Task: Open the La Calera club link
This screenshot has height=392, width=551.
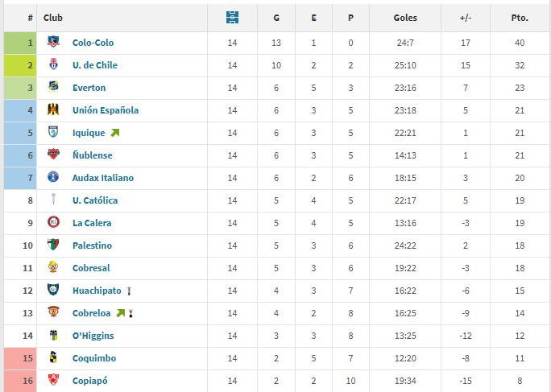Action: tap(92, 223)
